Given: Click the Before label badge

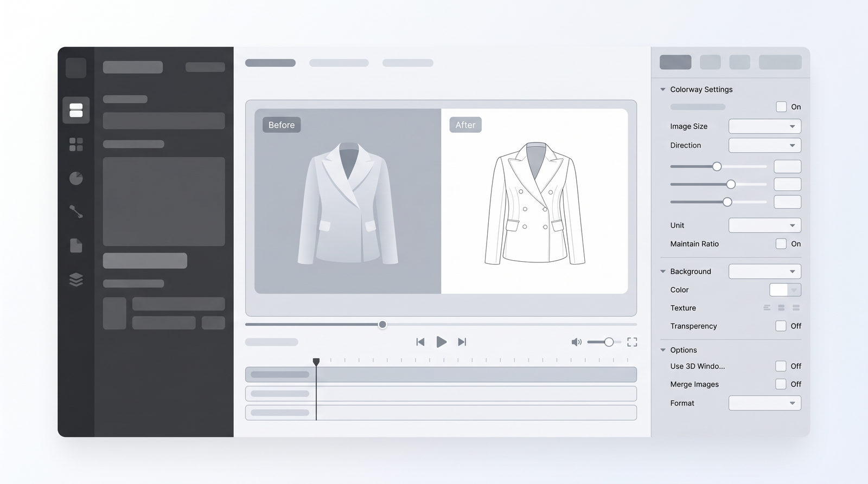Looking at the screenshot, I should pos(282,125).
